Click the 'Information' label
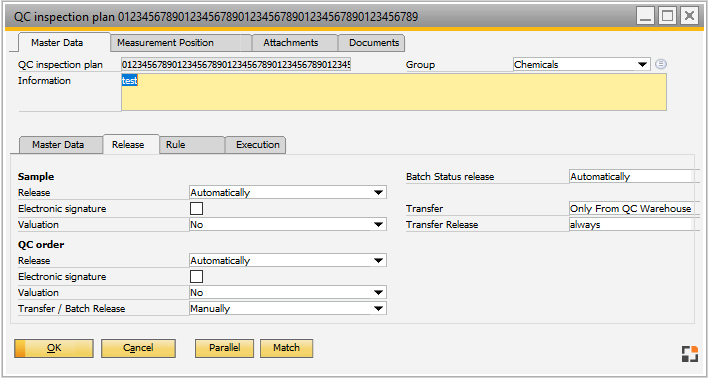Image resolution: width=710 pixels, height=381 pixels. pyautogui.click(x=44, y=81)
